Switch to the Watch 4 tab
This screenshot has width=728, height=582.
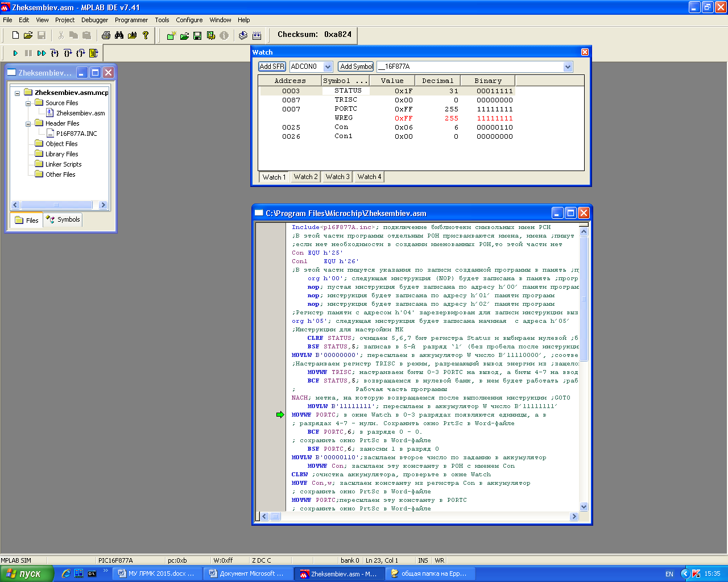369,177
